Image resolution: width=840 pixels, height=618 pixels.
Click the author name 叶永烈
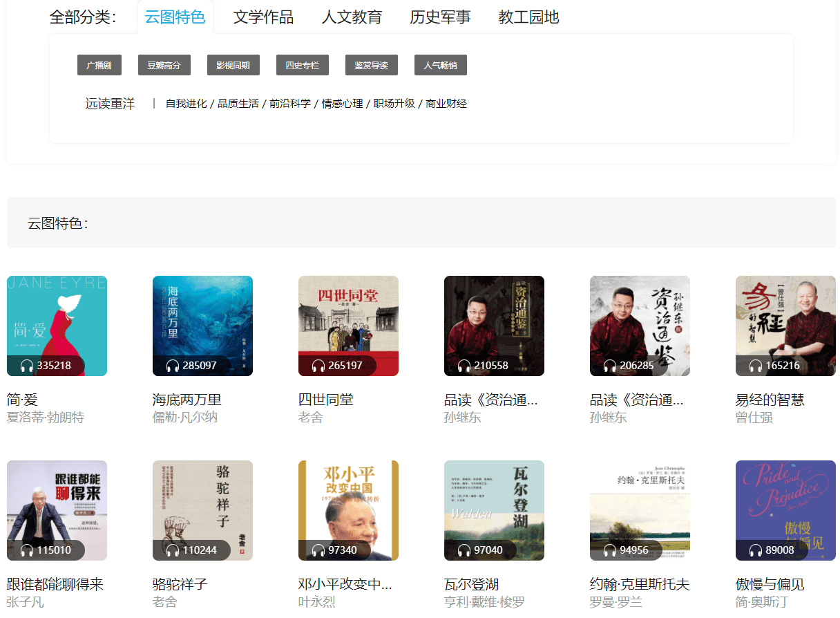(x=317, y=602)
